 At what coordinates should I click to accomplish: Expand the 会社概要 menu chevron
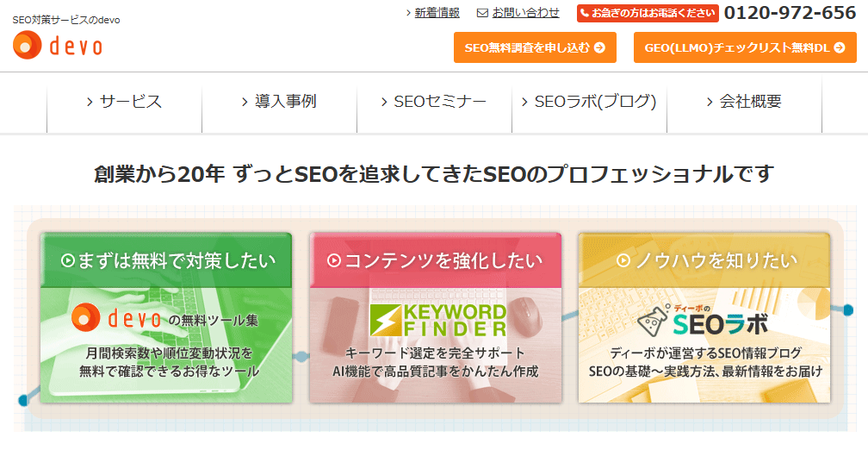710,102
